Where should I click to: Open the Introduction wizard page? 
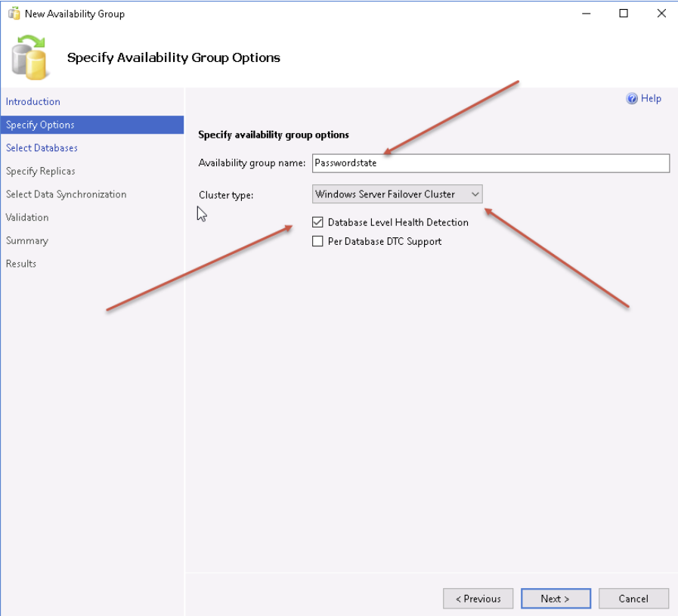(33, 101)
